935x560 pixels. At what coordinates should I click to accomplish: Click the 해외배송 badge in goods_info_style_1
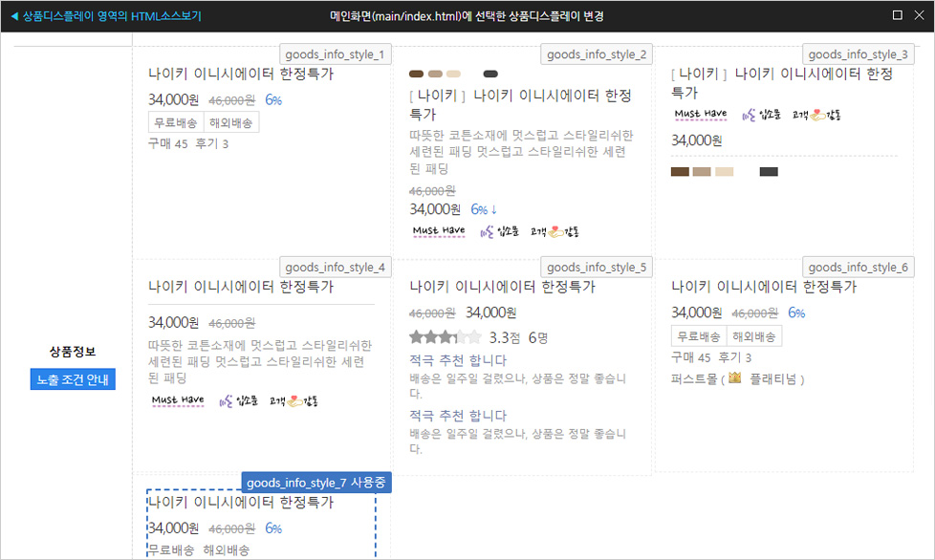pyautogui.click(x=231, y=122)
